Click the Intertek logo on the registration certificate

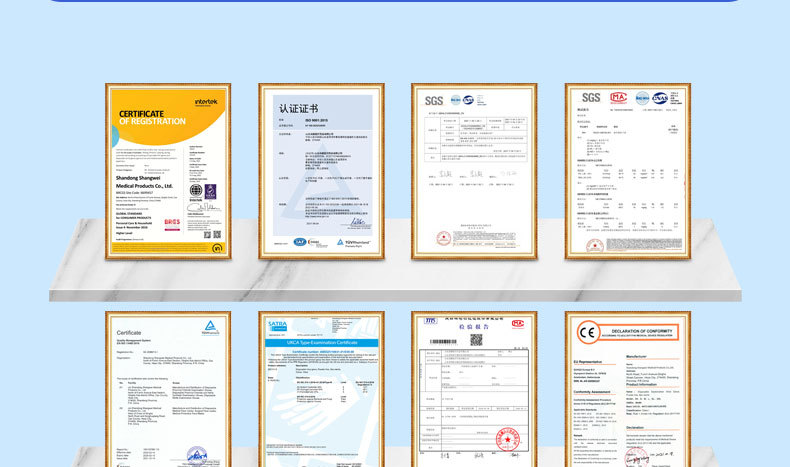(206, 102)
